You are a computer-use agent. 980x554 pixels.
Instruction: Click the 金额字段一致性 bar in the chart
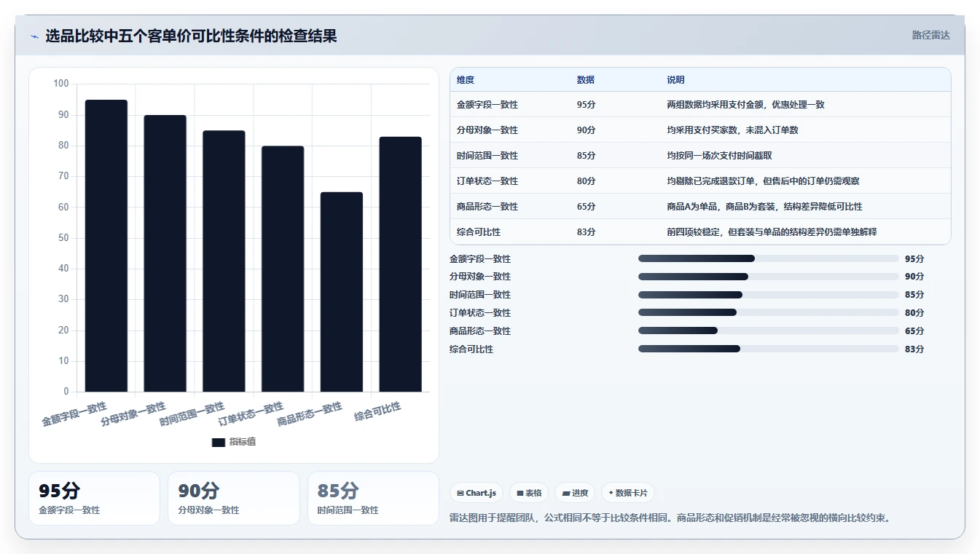106,246
